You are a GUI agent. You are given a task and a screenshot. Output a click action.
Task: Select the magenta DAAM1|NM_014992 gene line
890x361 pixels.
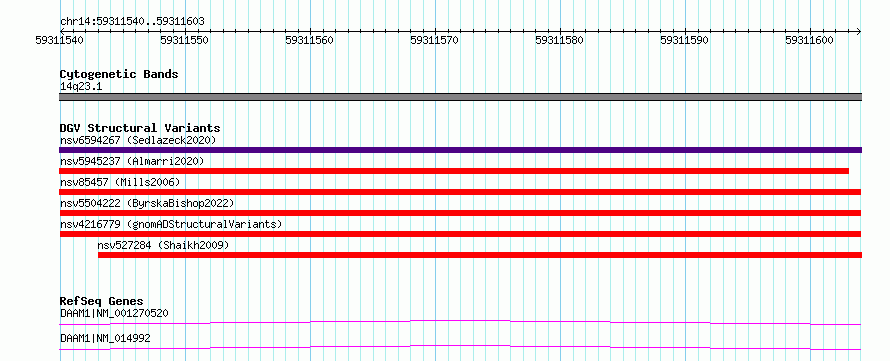(x=460, y=347)
